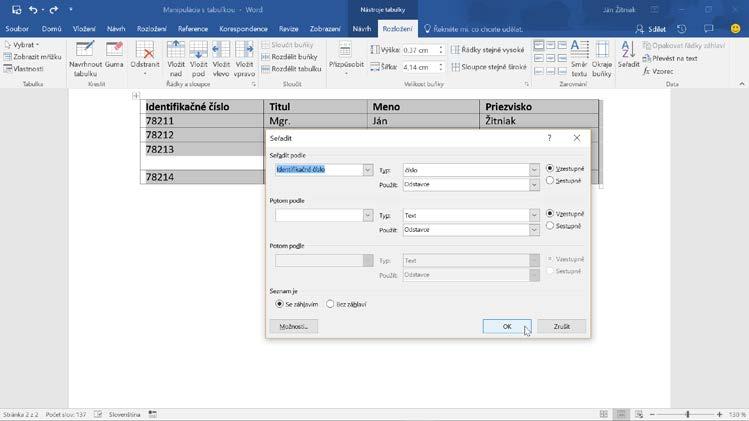Open the Vybrat select dropdown
Screen dimensions: 749x421
point(22,44)
